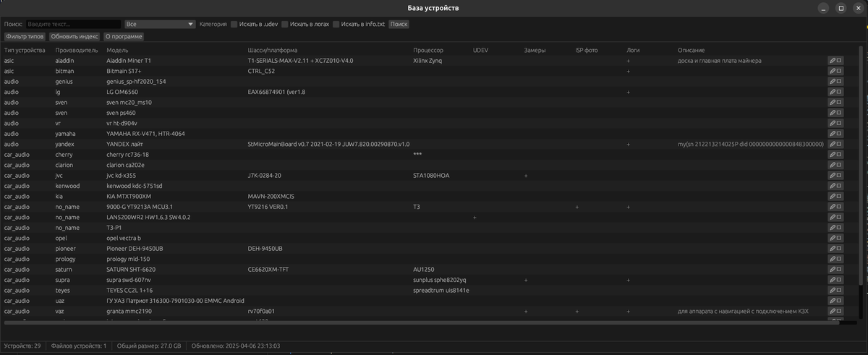Edit icon for sven mc20_ms10 row
Image resolution: width=868 pixels, height=355 pixels.
click(x=835, y=103)
